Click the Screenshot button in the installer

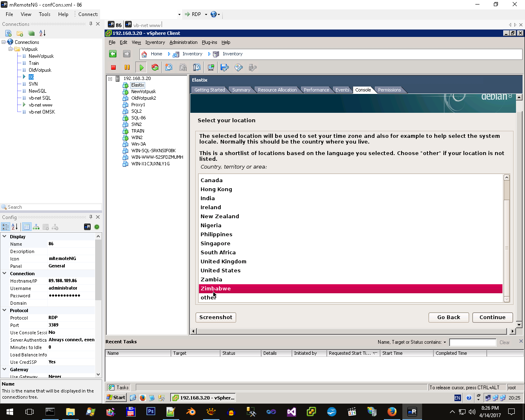pyautogui.click(x=216, y=317)
